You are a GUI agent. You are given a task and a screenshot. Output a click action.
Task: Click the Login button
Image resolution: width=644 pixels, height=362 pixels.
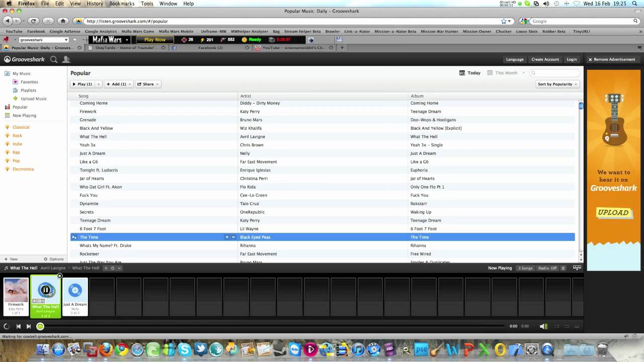click(x=572, y=59)
